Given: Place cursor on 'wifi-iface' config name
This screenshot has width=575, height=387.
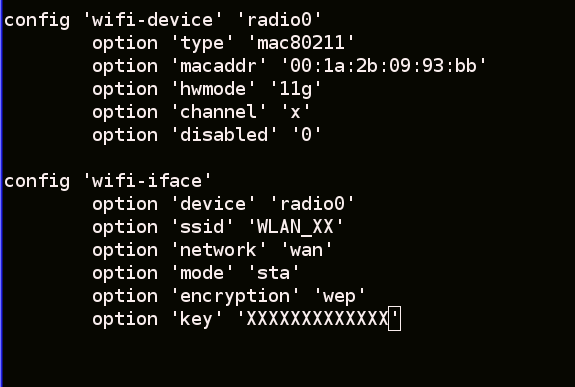Looking at the screenshot, I should tap(147, 181).
